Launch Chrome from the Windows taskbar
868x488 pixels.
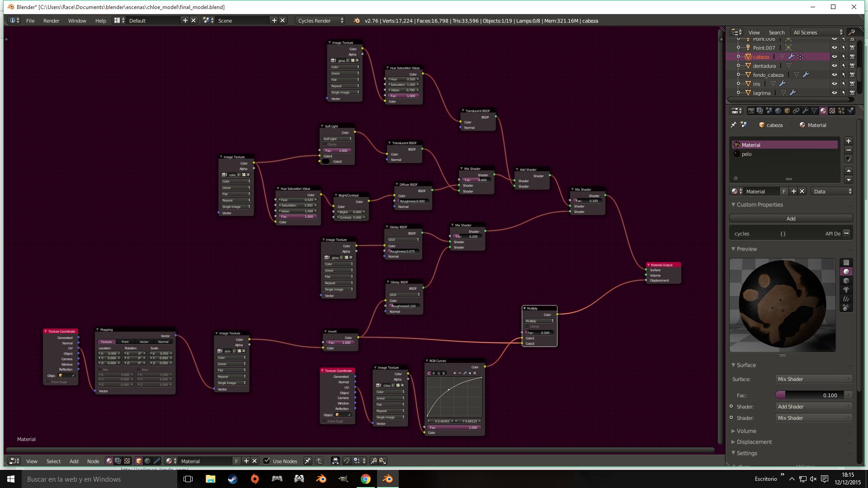(366, 479)
